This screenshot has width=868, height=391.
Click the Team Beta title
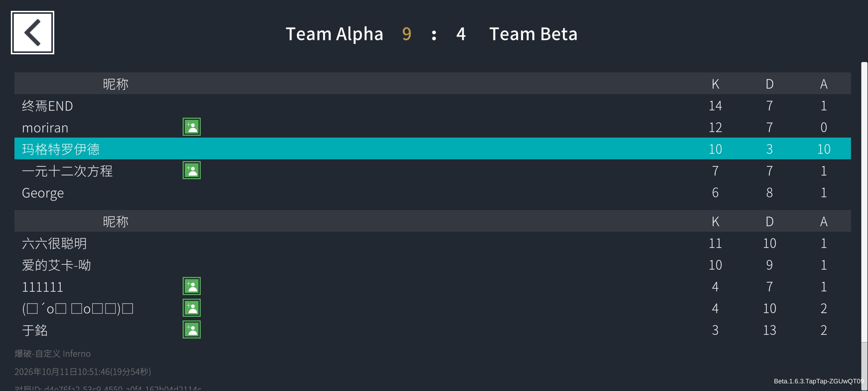pyautogui.click(x=533, y=34)
